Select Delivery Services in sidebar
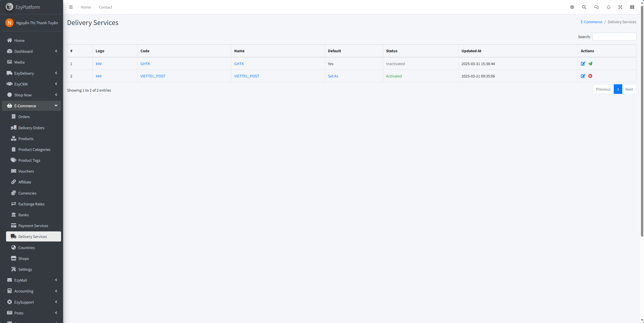Image resolution: width=644 pixels, height=323 pixels. (x=34, y=236)
